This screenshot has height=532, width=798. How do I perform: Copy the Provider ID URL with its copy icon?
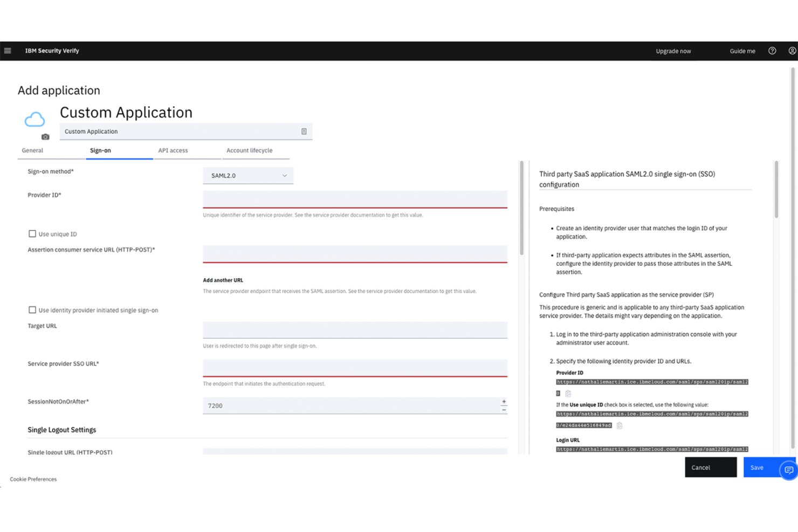click(x=568, y=393)
